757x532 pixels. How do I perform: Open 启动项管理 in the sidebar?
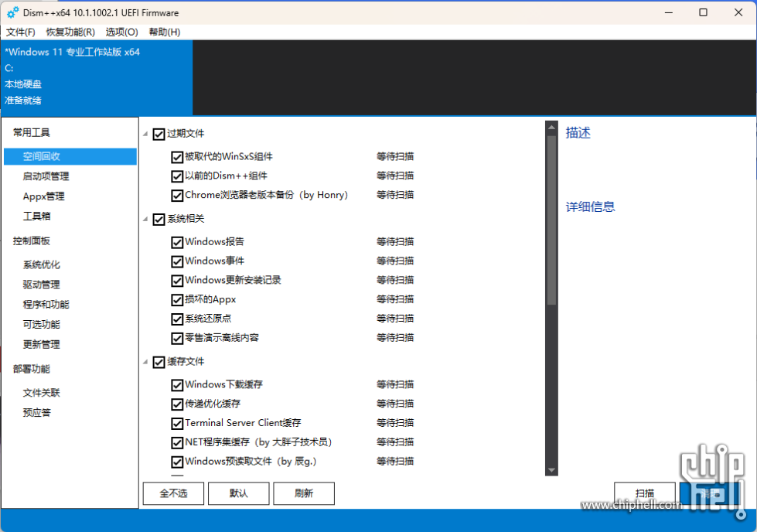[x=46, y=176]
